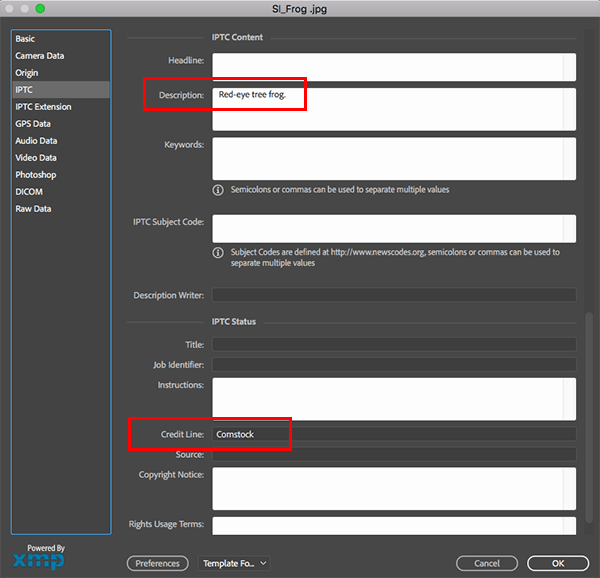Image resolution: width=600 pixels, height=578 pixels.
Task: Click the XMP logo
Action: point(39,561)
